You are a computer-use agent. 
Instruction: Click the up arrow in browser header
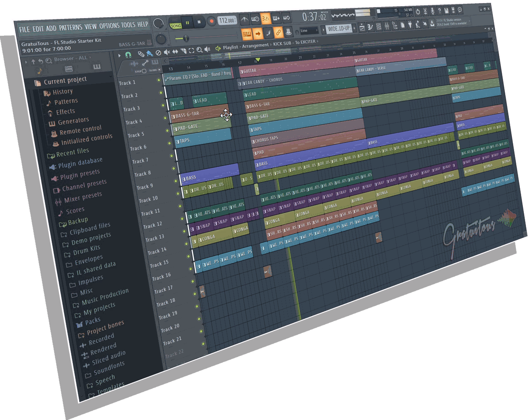33,61
